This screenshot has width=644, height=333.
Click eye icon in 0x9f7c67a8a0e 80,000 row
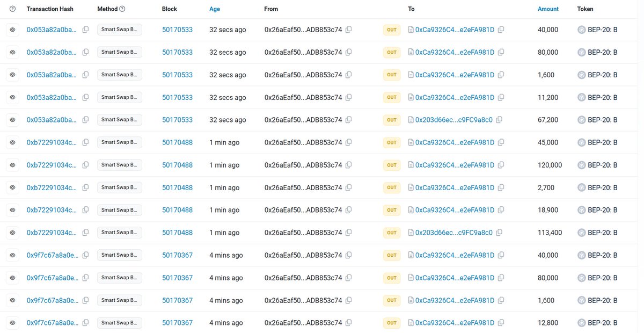pos(13,278)
